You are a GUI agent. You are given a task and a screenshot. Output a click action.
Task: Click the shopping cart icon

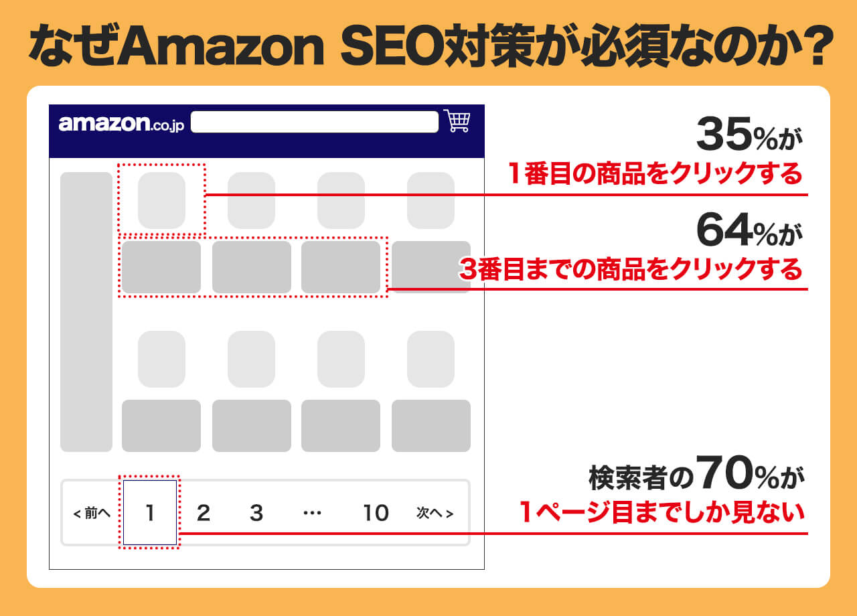click(457, 121)
